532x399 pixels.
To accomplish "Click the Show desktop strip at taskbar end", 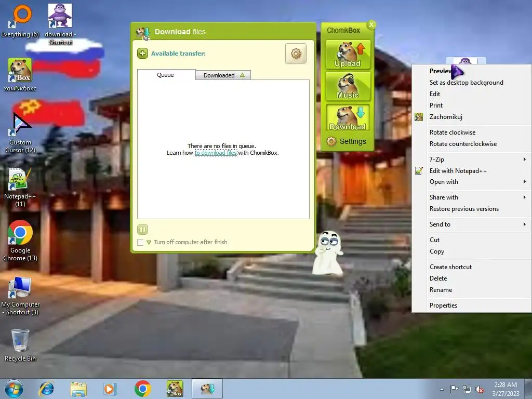I will tap(529, 389).
